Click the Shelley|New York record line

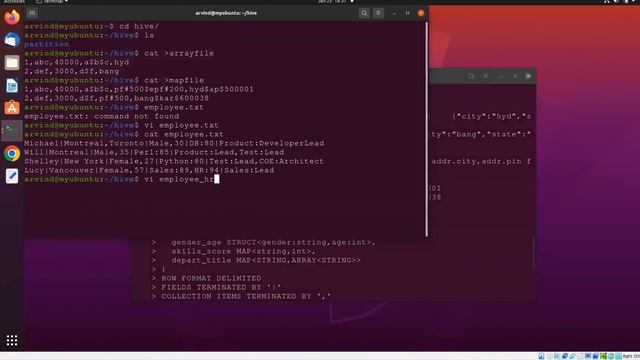click(x=174, y=161)
